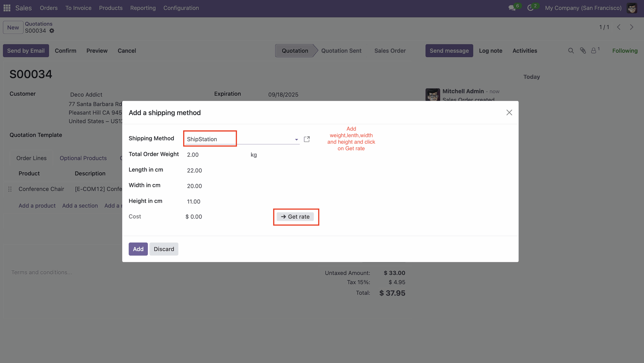The height and width of the screenshot is (363, 644).
Task: Click the attachments paperclip icon
Action: pos(583,50)
